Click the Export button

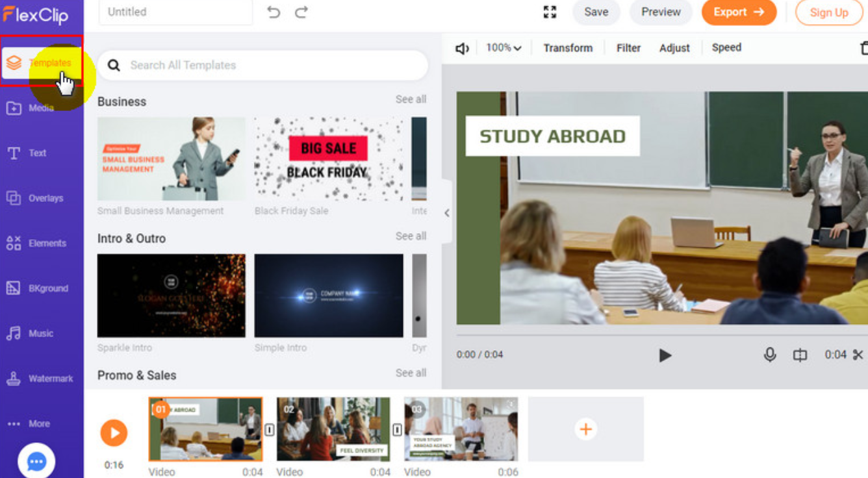739,12
